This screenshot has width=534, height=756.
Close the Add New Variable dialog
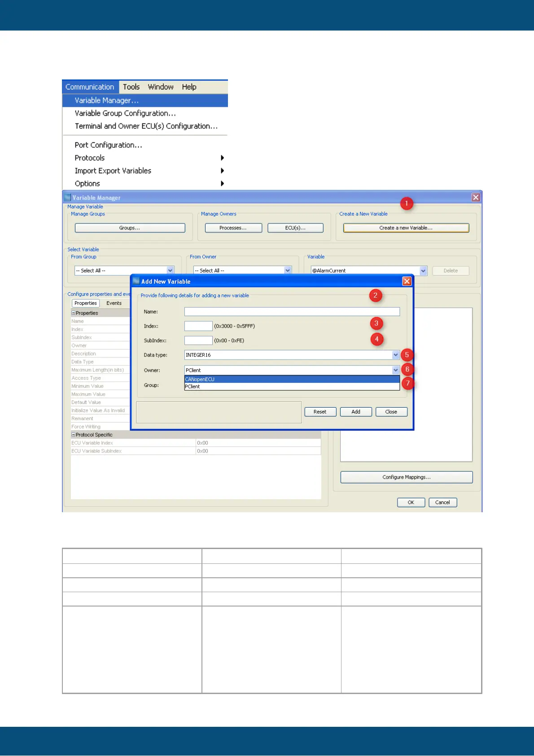pyautogui.click(x=407, y=281)
